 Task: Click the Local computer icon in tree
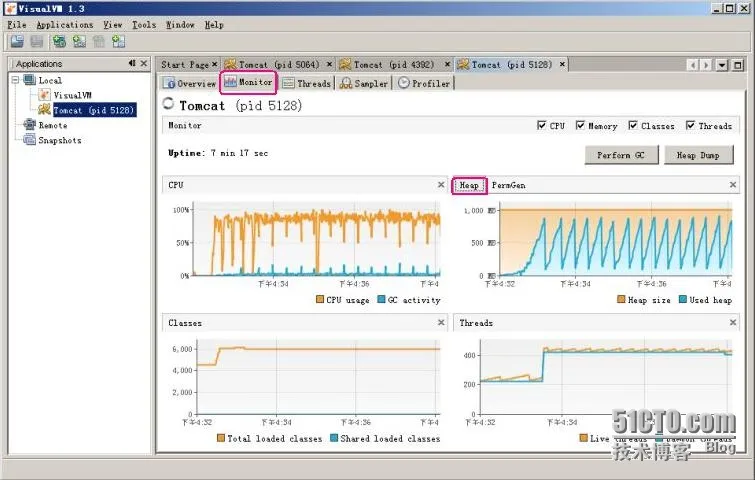[29, 80]
